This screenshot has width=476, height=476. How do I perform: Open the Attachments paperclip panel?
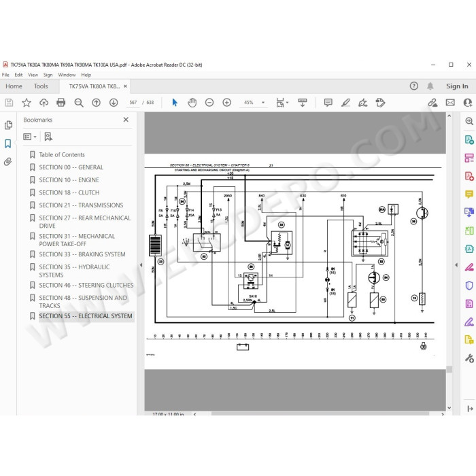pyautogui.click(x=8, y=162)
